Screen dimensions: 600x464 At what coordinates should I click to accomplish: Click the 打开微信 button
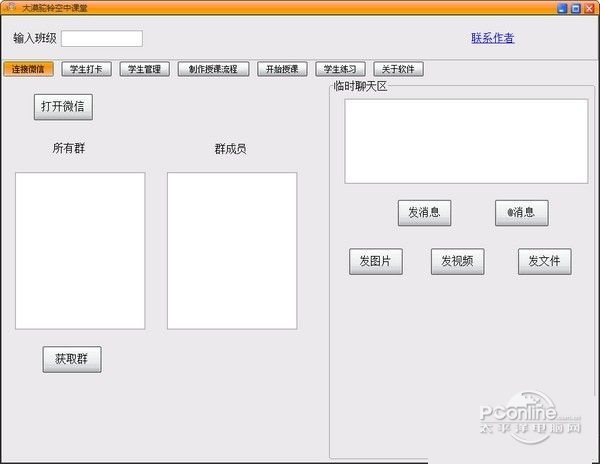63,107
